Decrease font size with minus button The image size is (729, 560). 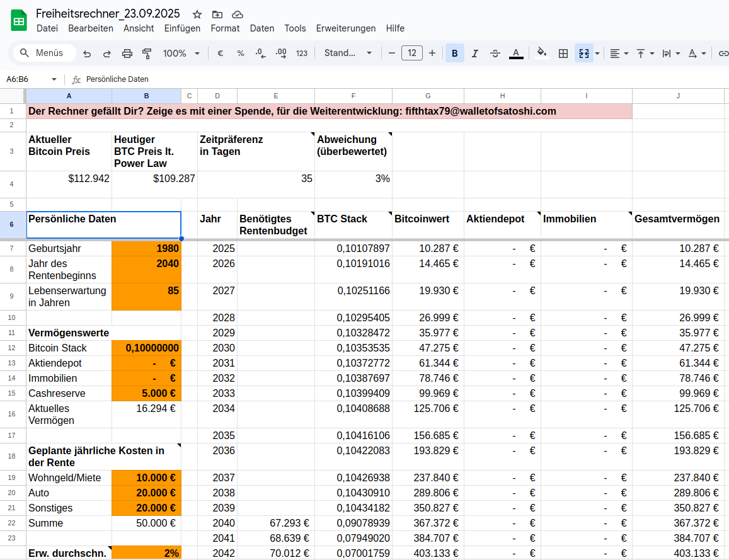pyautogui.click(x=392, y=54)
